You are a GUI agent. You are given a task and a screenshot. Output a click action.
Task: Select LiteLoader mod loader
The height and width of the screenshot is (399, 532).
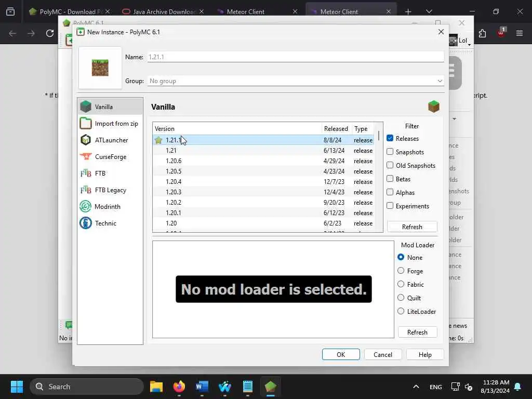(401, 311)
